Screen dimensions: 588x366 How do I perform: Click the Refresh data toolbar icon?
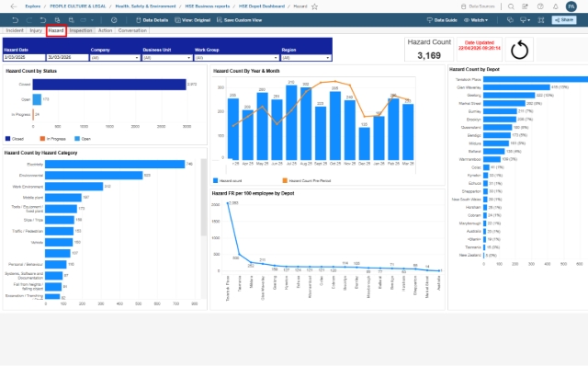click(57, 20)
